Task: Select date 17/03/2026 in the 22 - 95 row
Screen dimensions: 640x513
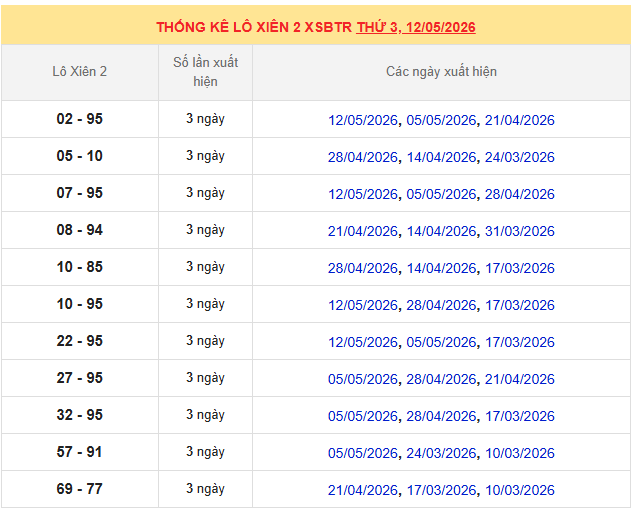Action: [520, 342]
